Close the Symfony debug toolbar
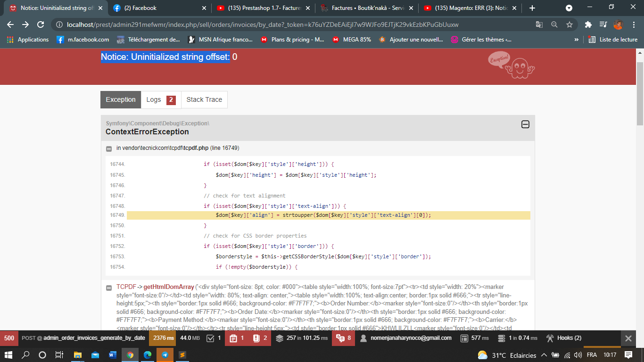This screenshot has height=362, width=644. tap(628, 338)
